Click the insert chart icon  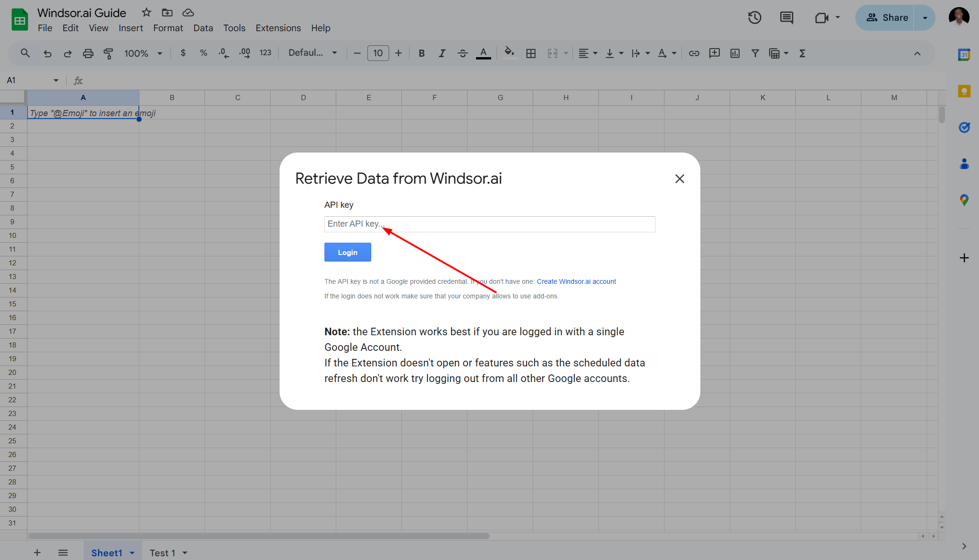point(735,53)
